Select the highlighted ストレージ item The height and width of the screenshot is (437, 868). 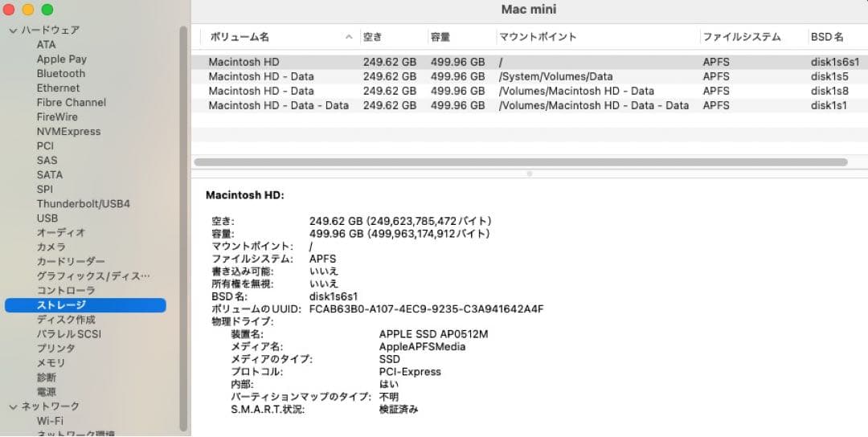point(85,304)
